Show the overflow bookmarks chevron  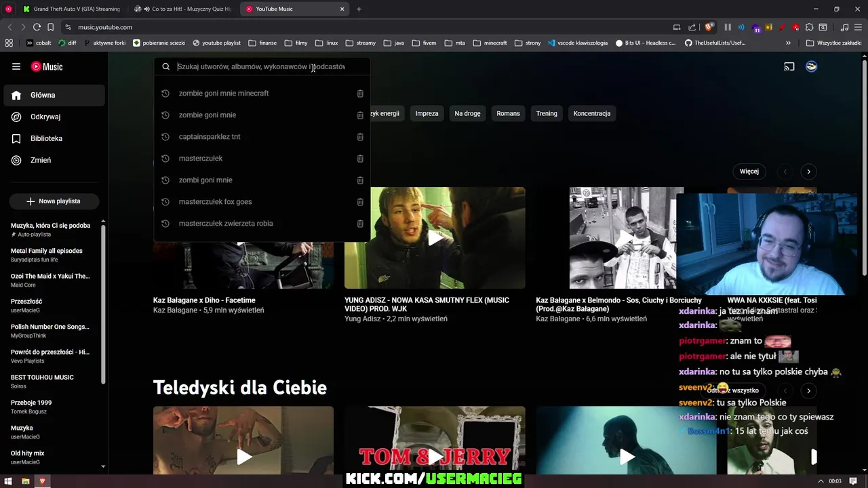(x=788, y=43)
